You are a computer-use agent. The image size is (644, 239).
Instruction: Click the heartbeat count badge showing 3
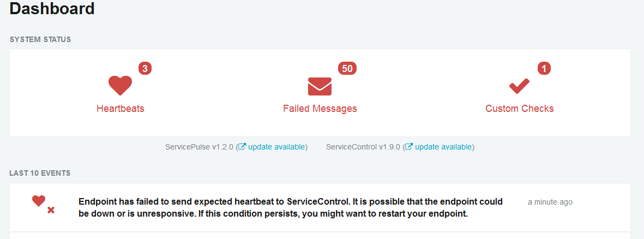[x=145, y=69]
